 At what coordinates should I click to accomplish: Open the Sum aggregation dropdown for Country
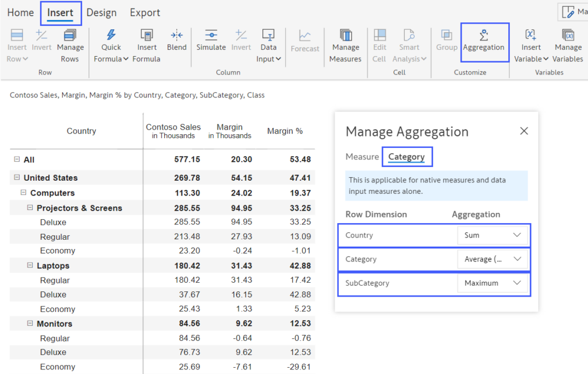(493, 235)
